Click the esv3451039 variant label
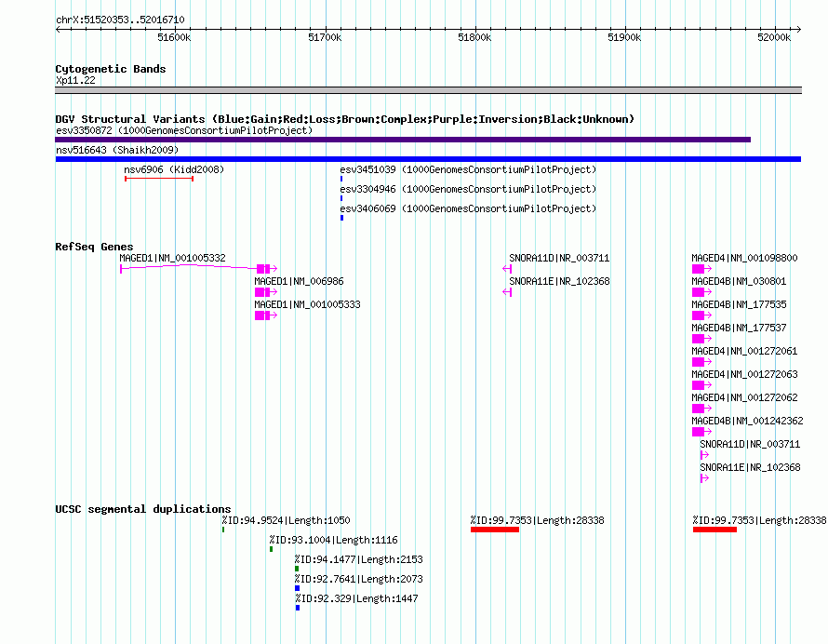 pyautogui.click(x=468, y=169)
